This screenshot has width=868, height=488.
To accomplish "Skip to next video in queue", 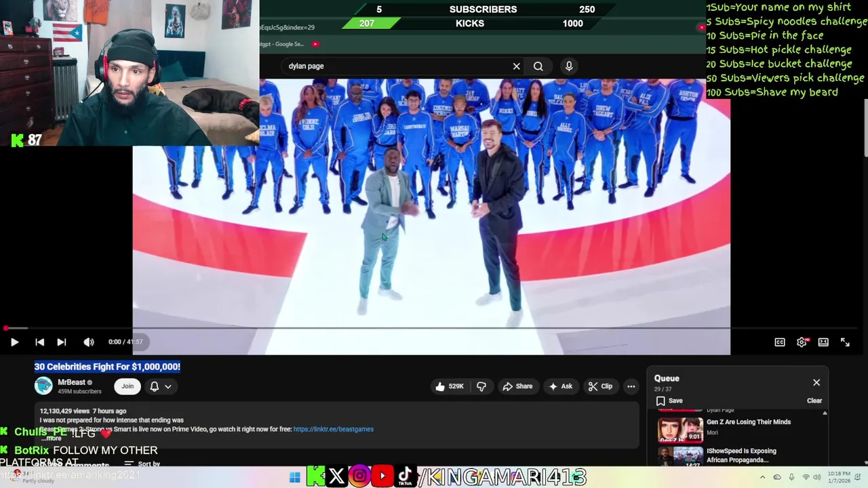I will (x=61, y=342).
